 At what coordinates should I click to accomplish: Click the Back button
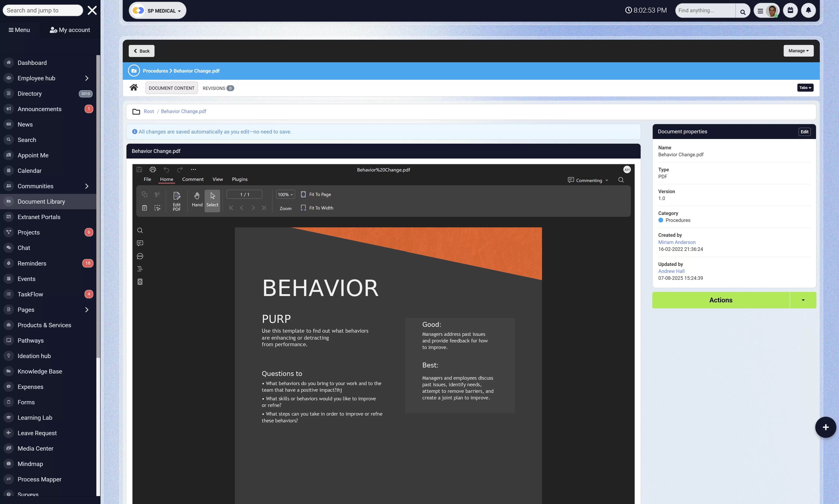(x=141, y=51)
